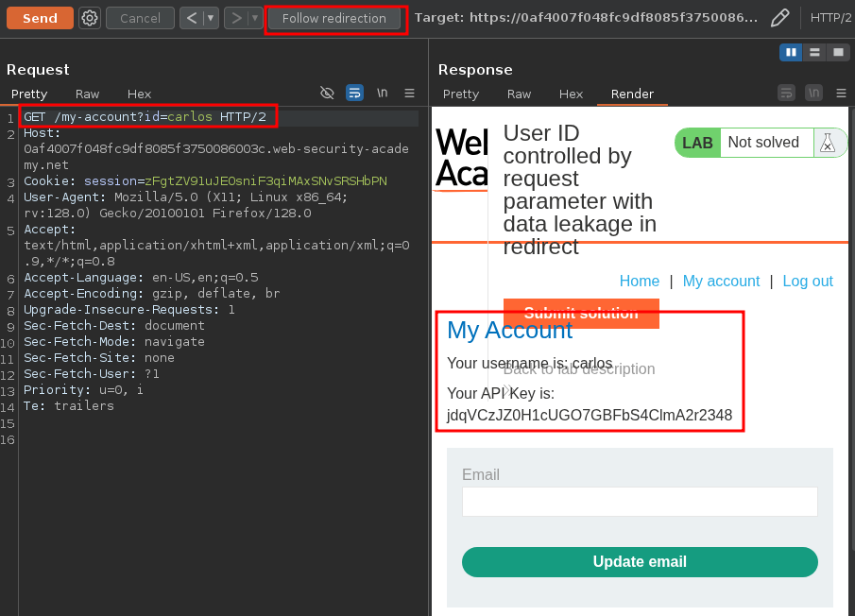Open Request panel hamburger options menu

409,93
